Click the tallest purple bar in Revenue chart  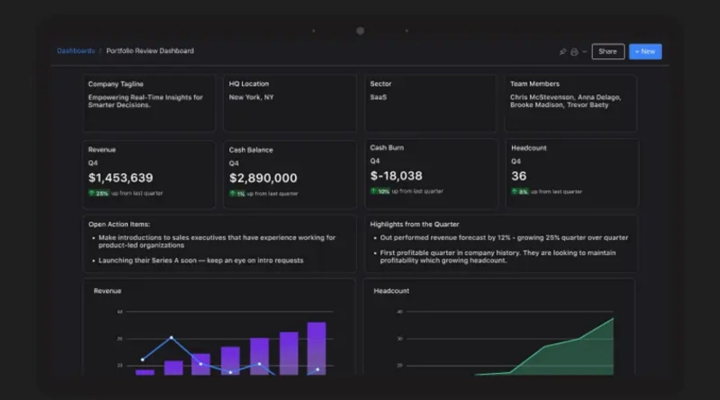[x=316, y=349]
